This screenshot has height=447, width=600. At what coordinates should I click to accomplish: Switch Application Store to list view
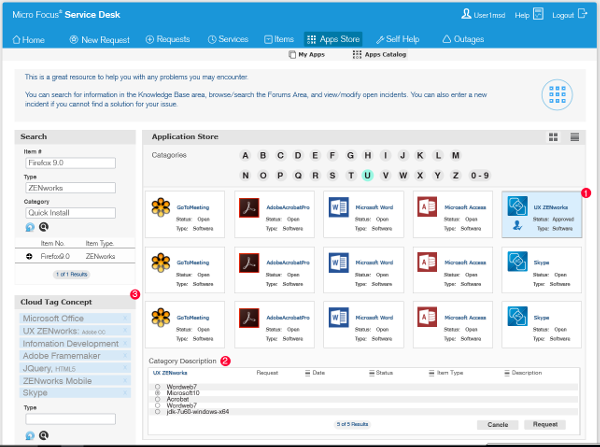tap(574, 137)
